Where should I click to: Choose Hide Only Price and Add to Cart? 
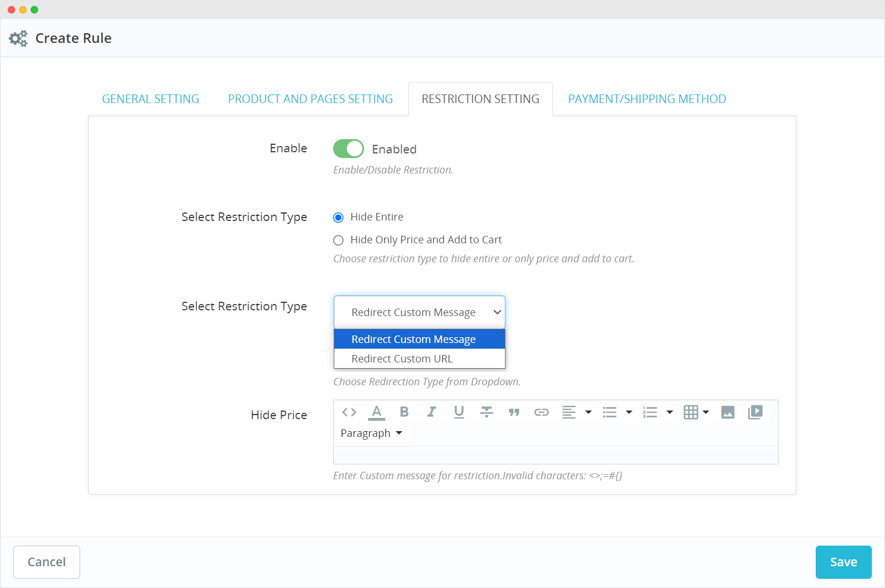(338, 240)
